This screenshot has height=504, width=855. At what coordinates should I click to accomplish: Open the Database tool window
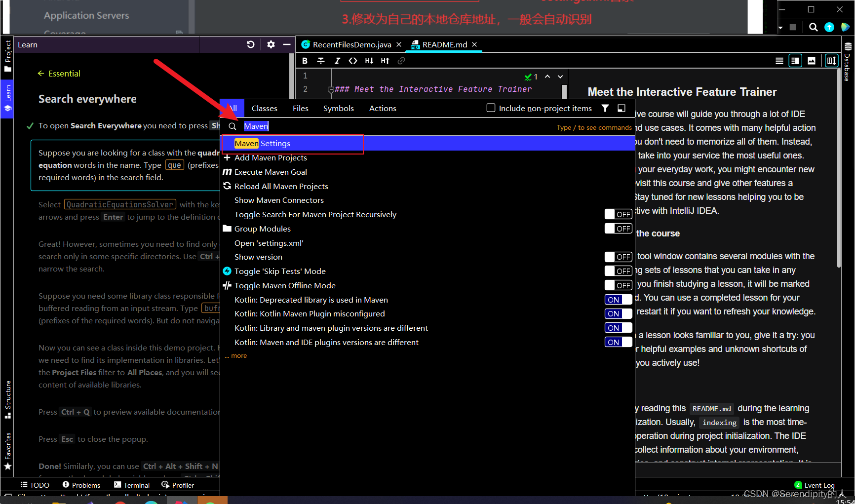(848, 62)
